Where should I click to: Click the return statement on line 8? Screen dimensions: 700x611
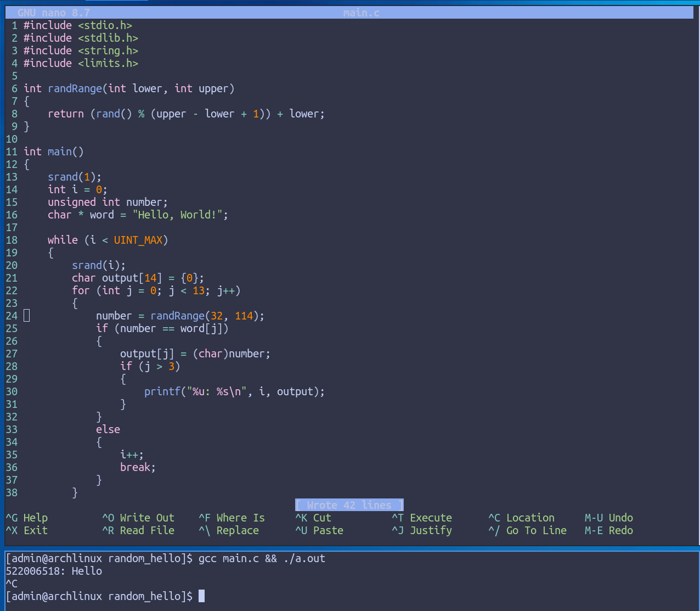(x=186, y=114)
